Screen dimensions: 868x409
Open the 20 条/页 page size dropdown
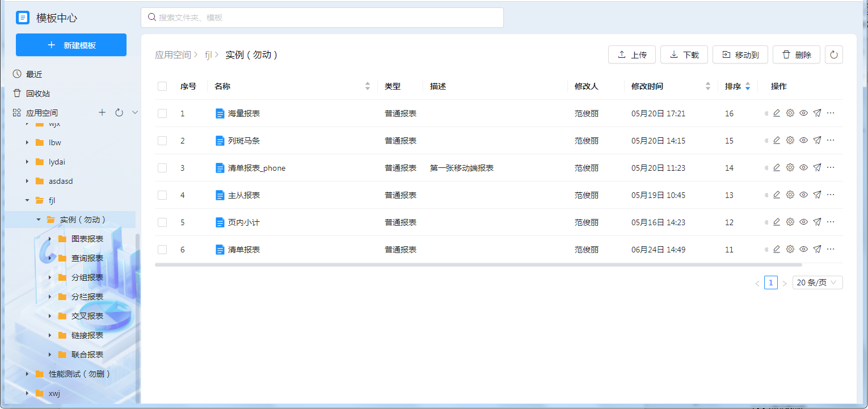click(817, 282)
